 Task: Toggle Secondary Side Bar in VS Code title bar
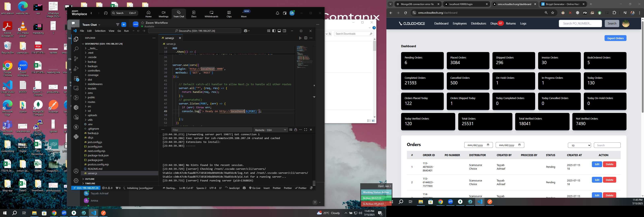[285, 31]
